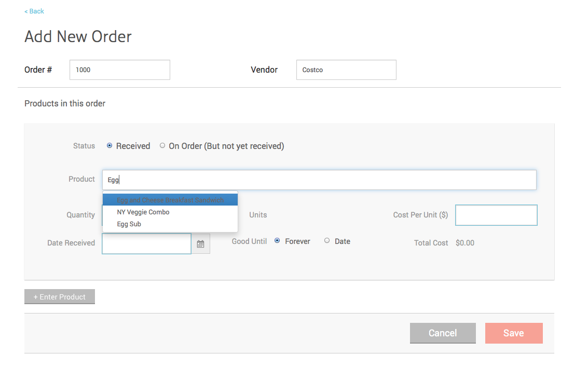Choose Egg and Cheese Breakfast Sandwich suggestion
The width and height of the screenshot is (588, 368).
point(170,200)
